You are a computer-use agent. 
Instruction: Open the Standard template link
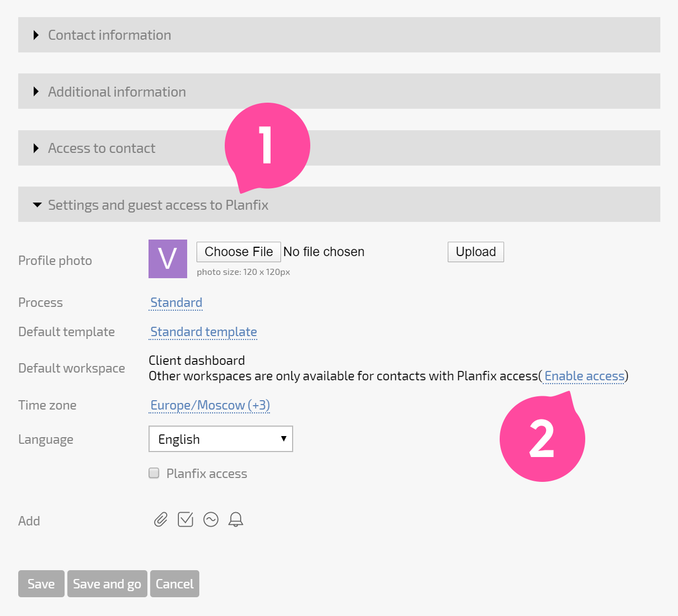pyautogui.click(x=204, y=332)
